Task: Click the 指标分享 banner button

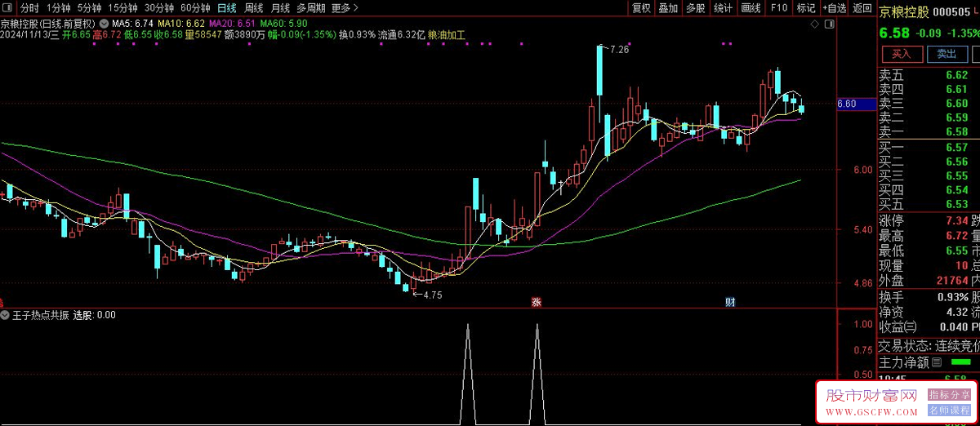Action: [x=949, y=394]
